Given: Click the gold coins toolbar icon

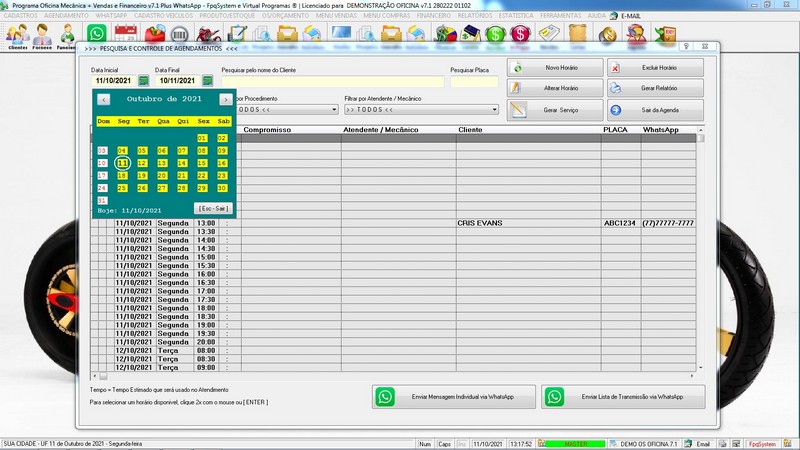Looking at the screenshot, I should (607, 34).
